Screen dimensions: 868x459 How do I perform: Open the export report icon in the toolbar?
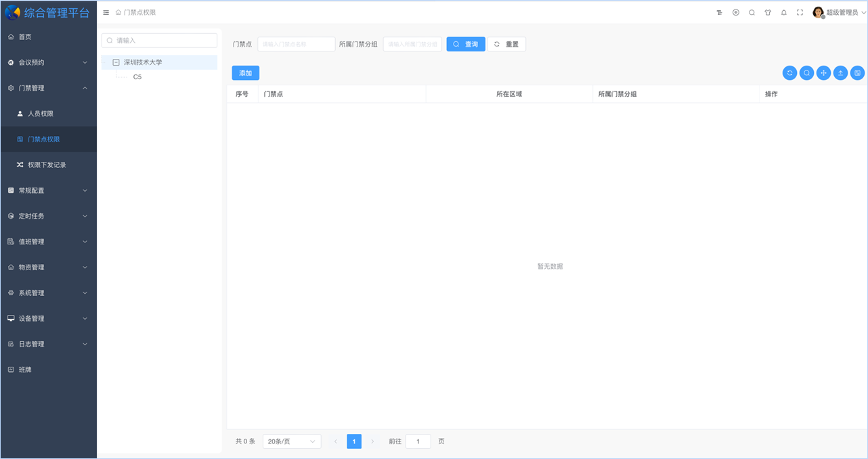[857, 72]
